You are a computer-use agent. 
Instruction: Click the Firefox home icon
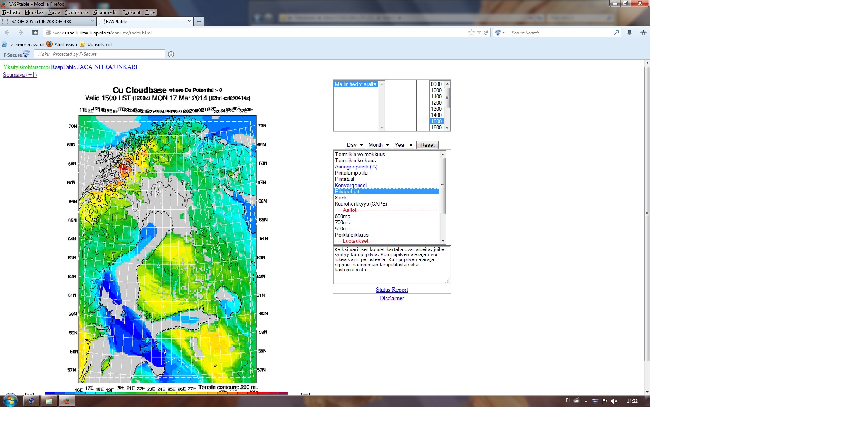[x=643, y=33]
